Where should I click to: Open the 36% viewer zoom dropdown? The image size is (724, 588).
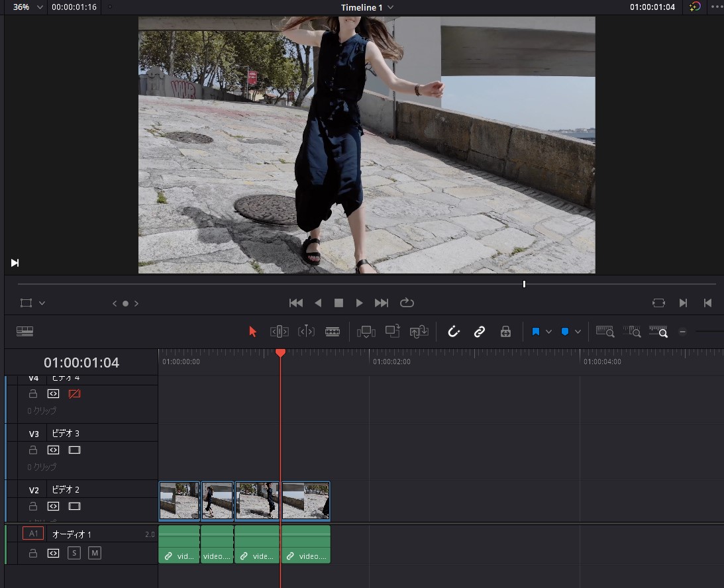click(x=28, y=7)
